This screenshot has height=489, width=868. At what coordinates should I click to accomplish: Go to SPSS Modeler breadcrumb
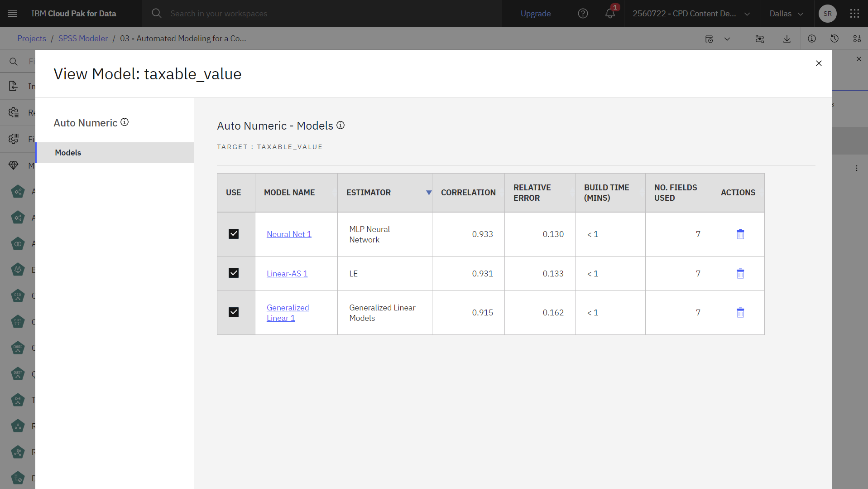point(83,39)
